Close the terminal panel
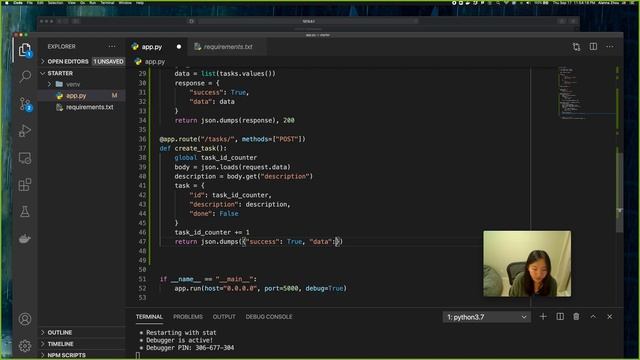 610,317
